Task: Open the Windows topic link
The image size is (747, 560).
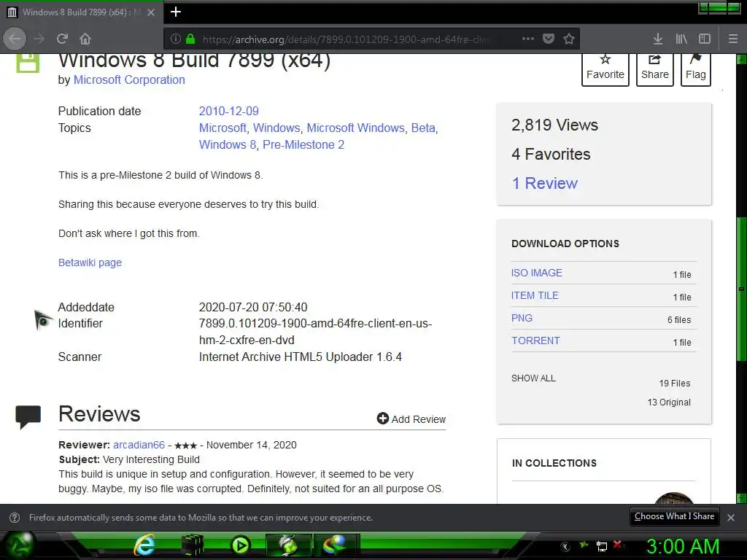Action: (276, 128)
